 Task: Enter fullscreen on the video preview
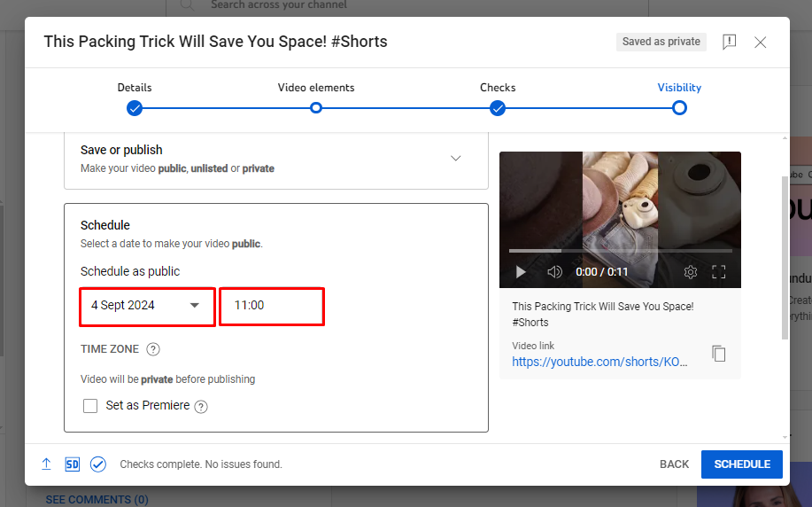click(x=718, y=271)
